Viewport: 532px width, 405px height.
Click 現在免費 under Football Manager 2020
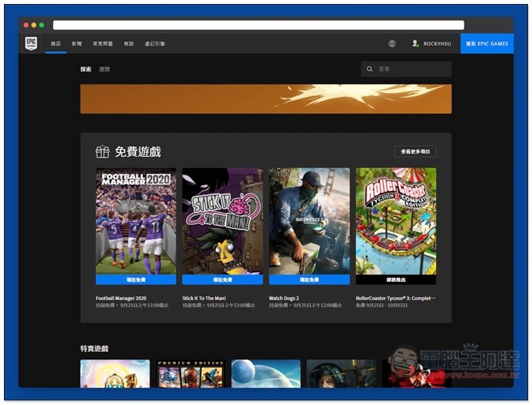pos(136,279)
